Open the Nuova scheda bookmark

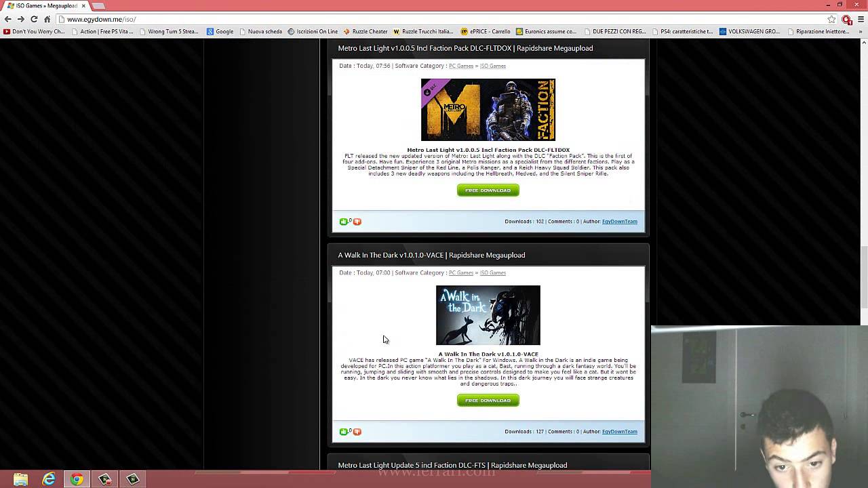(x=260, y=31)
